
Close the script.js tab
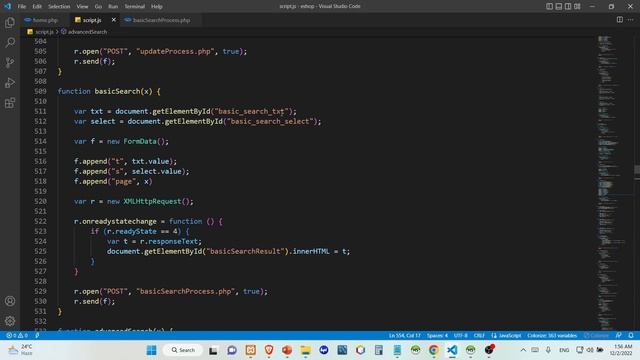click(113, 20)
